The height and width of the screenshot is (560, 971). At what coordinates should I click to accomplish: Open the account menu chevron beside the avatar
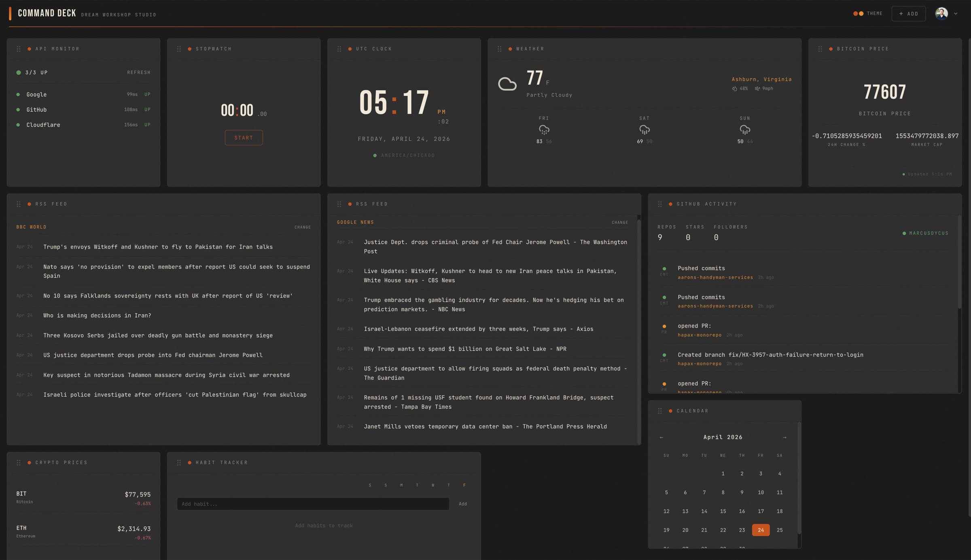click(956, 14)
